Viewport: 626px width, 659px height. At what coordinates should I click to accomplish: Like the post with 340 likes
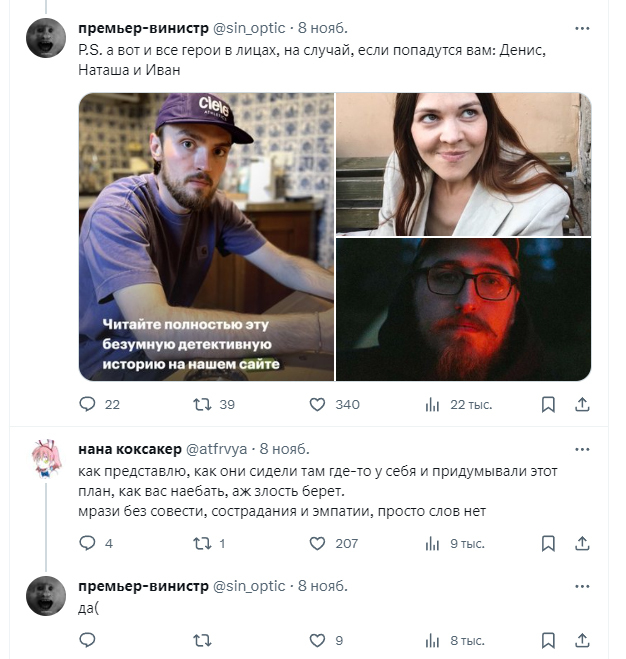[x=317, y=405]
